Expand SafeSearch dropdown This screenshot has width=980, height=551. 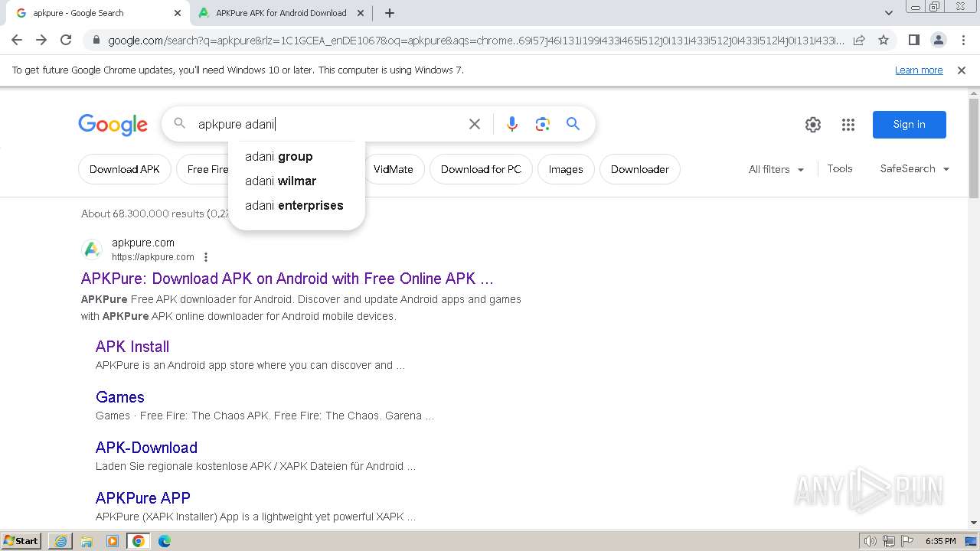point(914,168)
